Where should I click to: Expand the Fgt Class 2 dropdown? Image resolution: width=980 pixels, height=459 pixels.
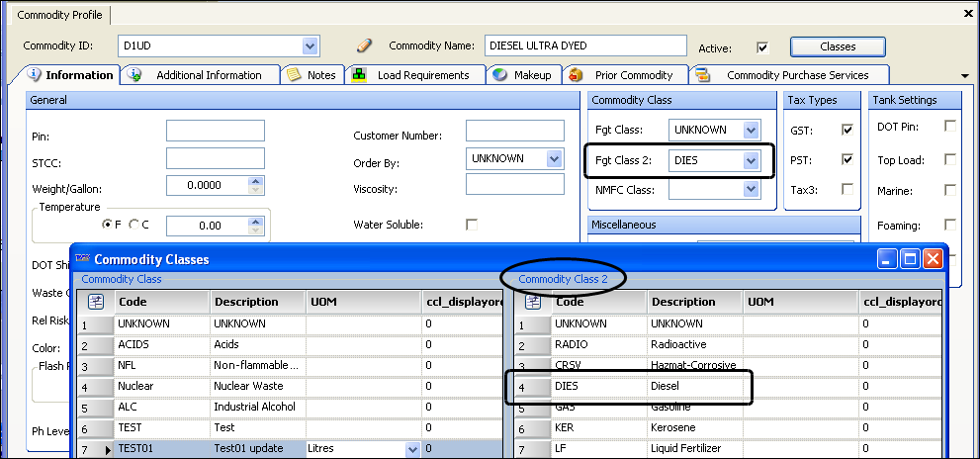click(752, 159)
